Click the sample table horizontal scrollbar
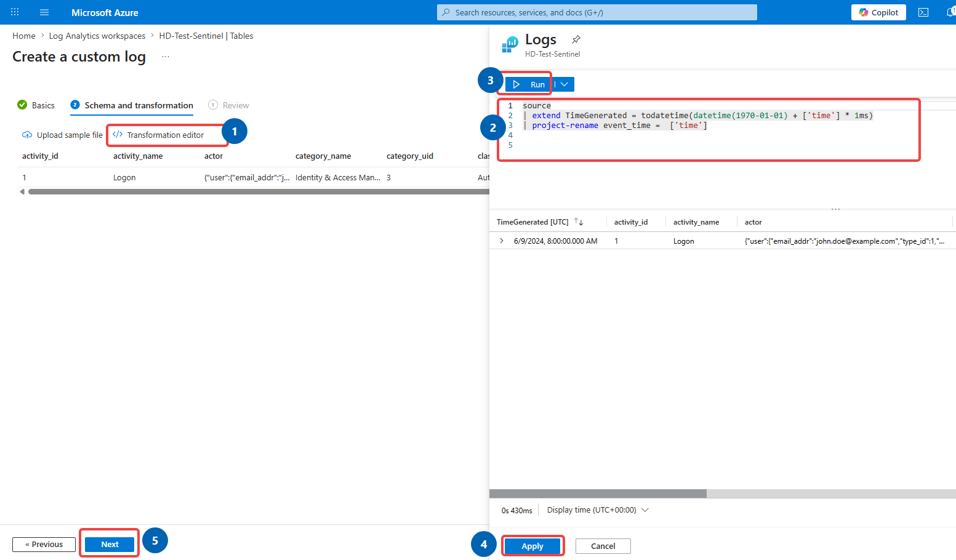This screenshot has width=956, height=560. pos(259,191)
